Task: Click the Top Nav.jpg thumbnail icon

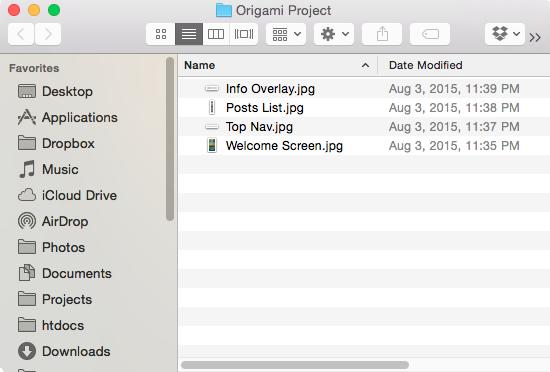Action: coord(212,127)
